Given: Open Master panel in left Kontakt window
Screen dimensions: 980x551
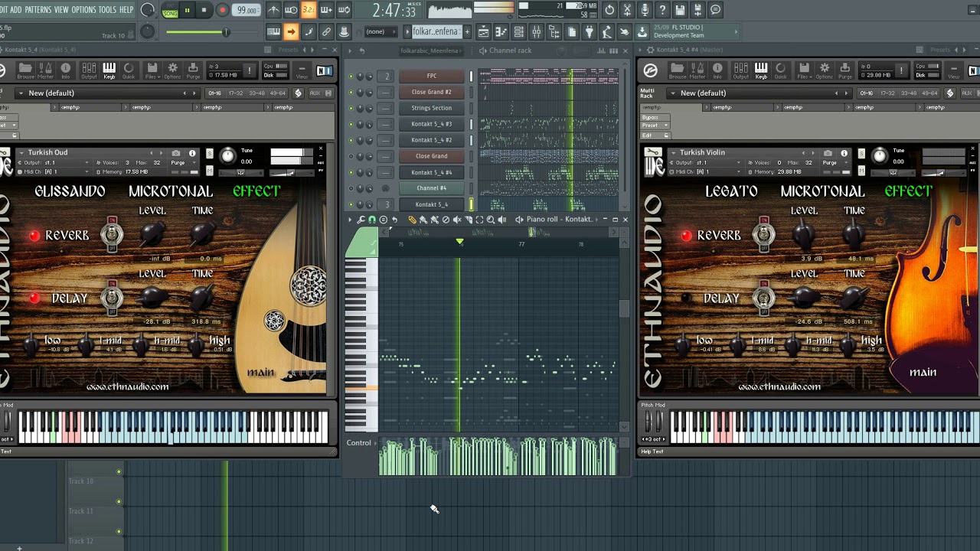Looking at the screenshot, I should click(x=45, y=70).
